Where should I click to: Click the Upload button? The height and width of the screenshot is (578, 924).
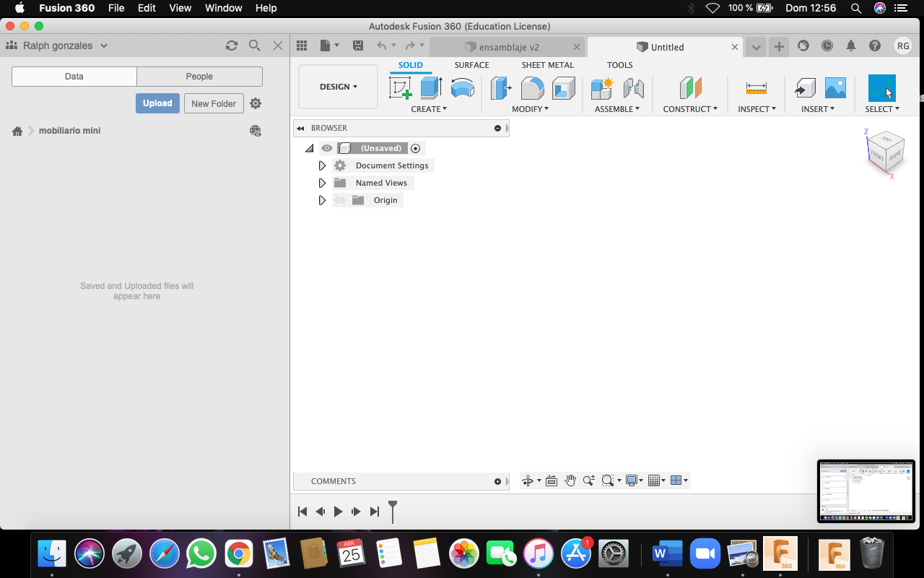pyautogui.click(x=157, y=103)
